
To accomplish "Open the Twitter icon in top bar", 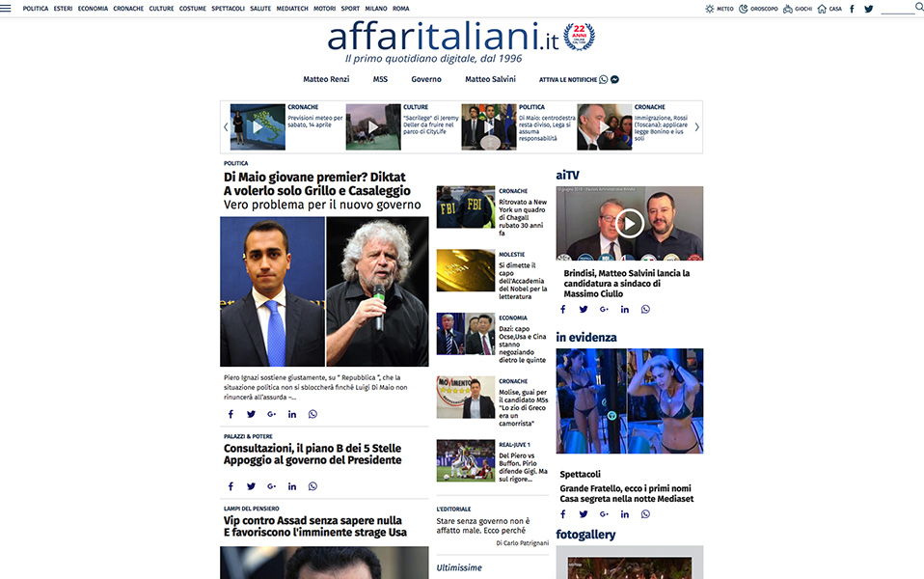I will pos(868,9).
